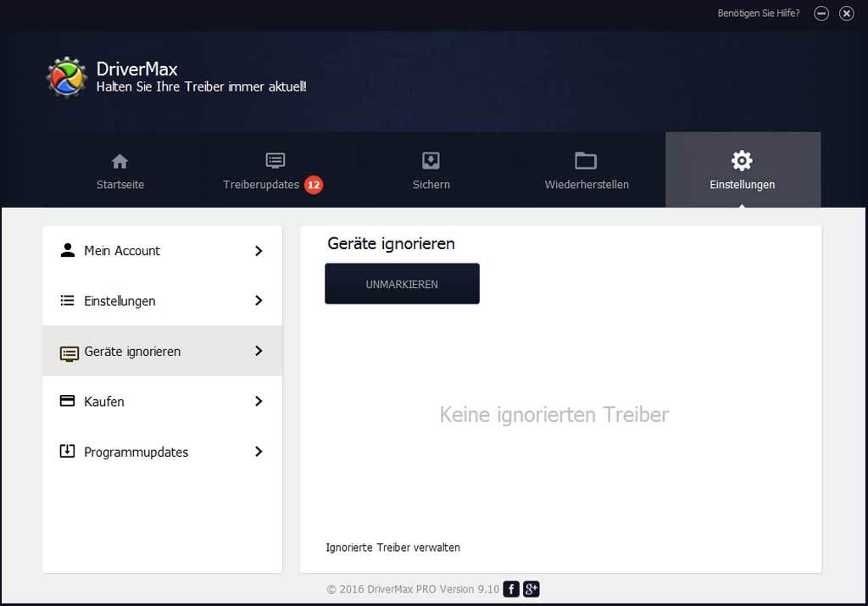The height and width of the screenshot is (606, 868).
Task: Click the Wiederherstellen folder icon
Action: 586,161
